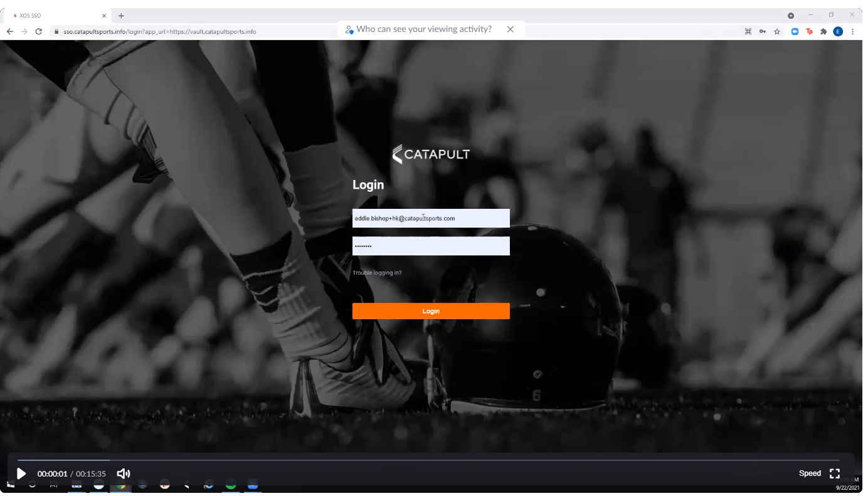The image size is (868, 496).
Task: Open the Trouble logging in link
Action: pyautogui.click(x=377, y=272)
